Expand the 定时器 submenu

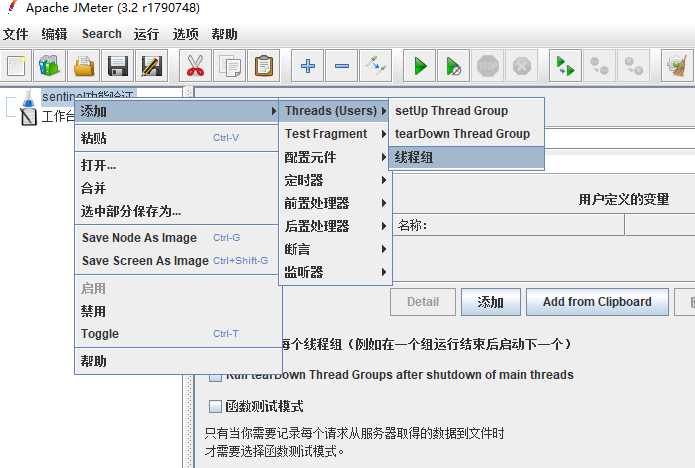point(335,180)
